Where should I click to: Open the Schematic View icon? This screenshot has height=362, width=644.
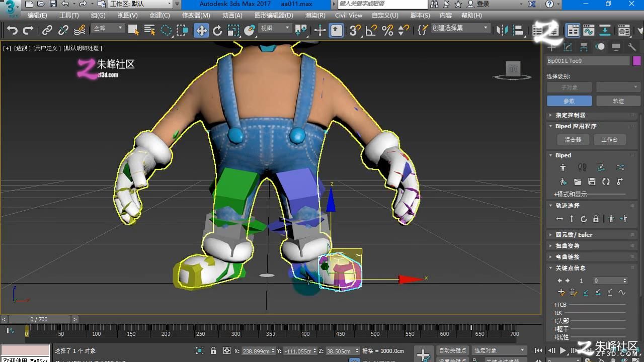[x=605, y=31]
